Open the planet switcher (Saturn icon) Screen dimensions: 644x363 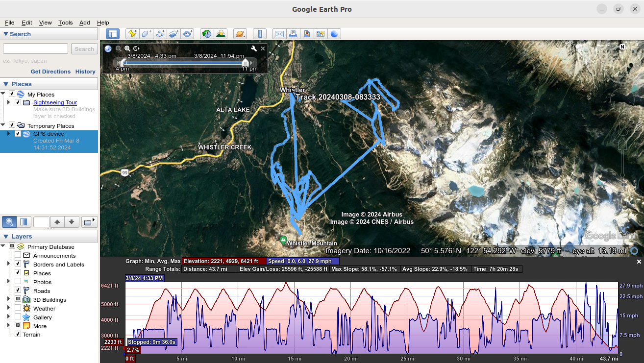[x=240, y=34]
